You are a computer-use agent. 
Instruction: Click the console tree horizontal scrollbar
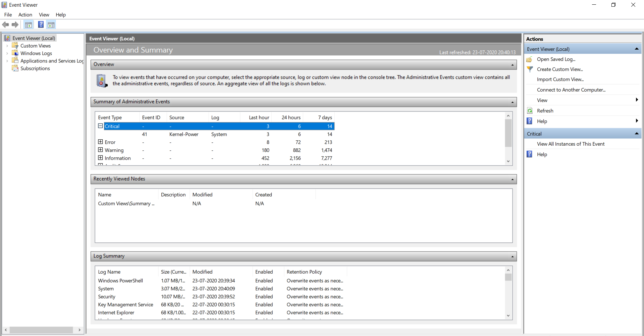coord(43,330)
